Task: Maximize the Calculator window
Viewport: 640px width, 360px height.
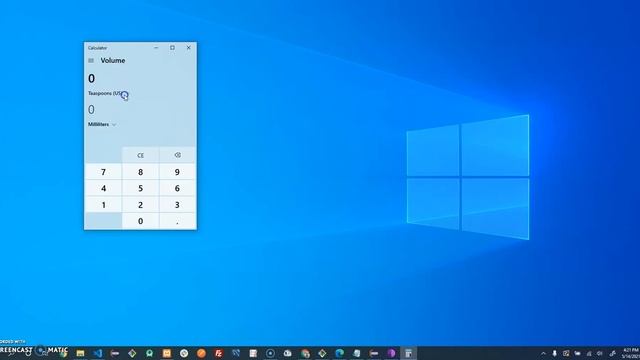Action: [x=172, y=48]
